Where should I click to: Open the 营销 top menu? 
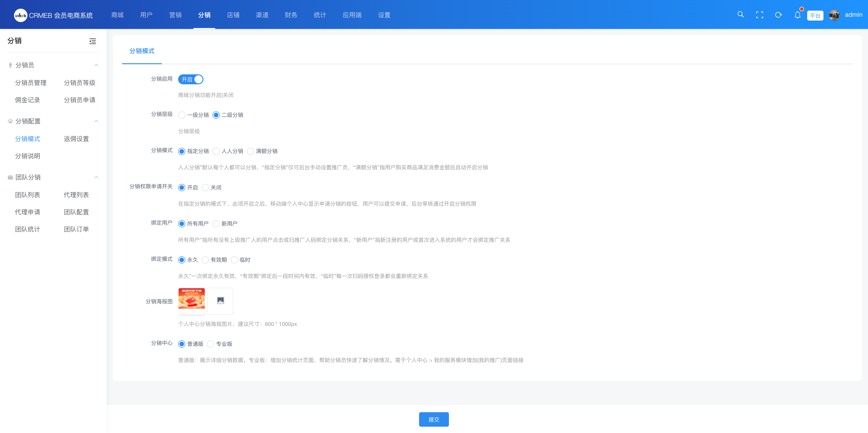click(x=175, y=15)
